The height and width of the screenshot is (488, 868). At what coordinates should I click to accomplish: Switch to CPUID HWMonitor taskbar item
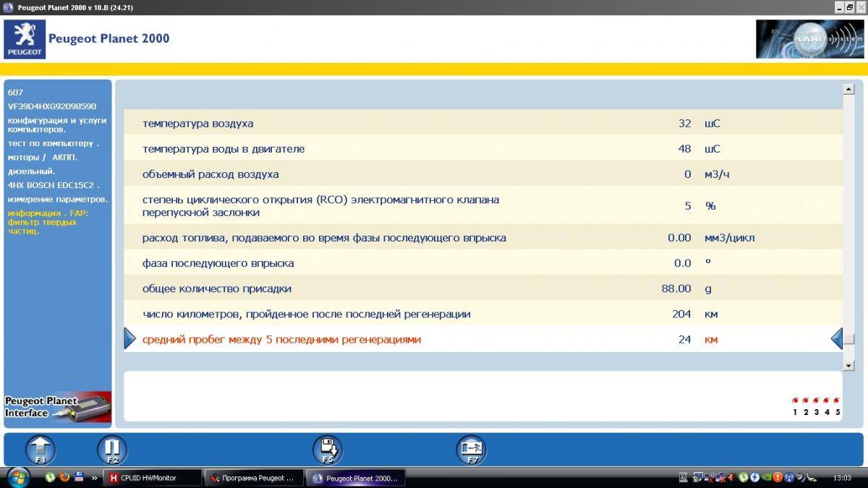click(152, 477)
